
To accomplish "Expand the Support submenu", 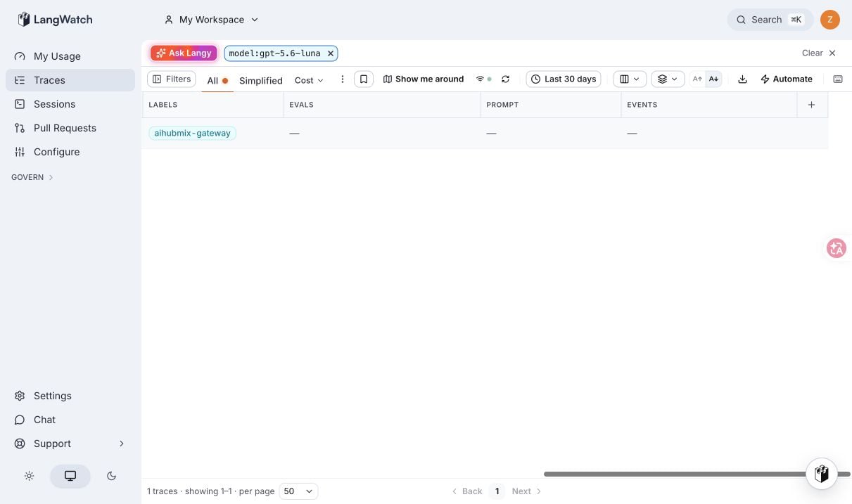I will (x=70, y=444).
